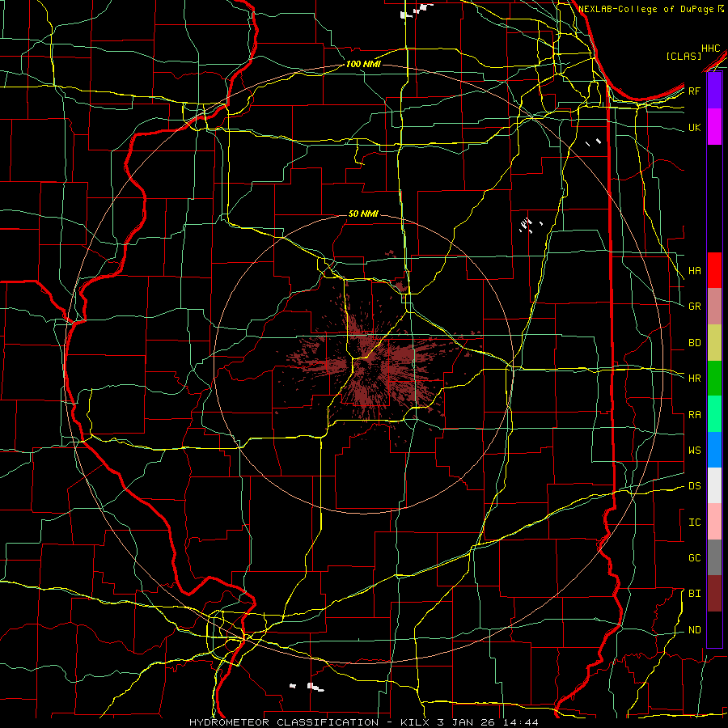Viewport: 728px width, 728px height.
Task: Click the RA legend label
Action: 695,414
